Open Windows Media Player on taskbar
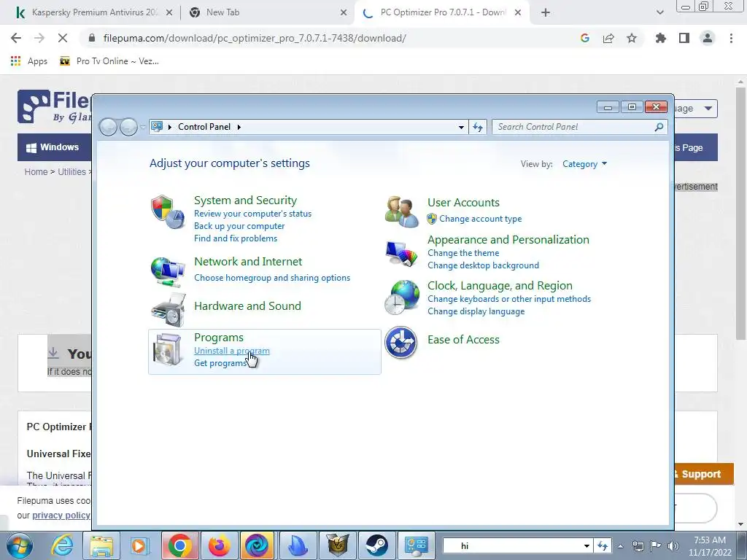The height and width of the screenshot is (560, 747). coord(141,545)
